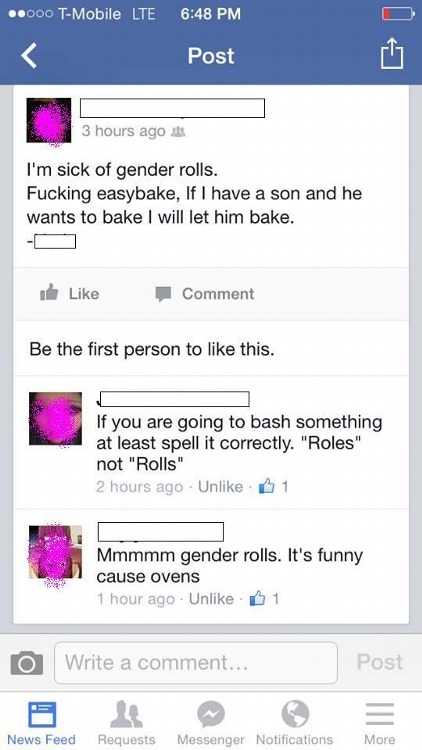Tap the camera icon beside comment box
The image size is (422, 750).
point(27,663)
